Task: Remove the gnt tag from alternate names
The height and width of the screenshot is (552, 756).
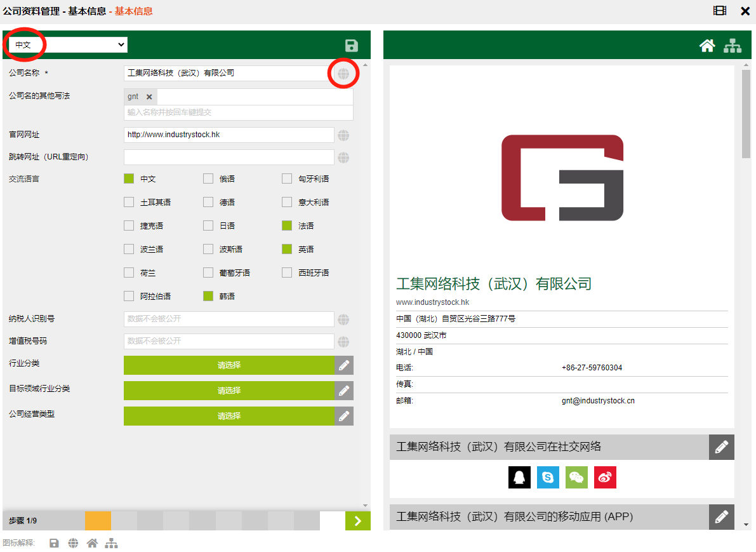Action: 149,97
